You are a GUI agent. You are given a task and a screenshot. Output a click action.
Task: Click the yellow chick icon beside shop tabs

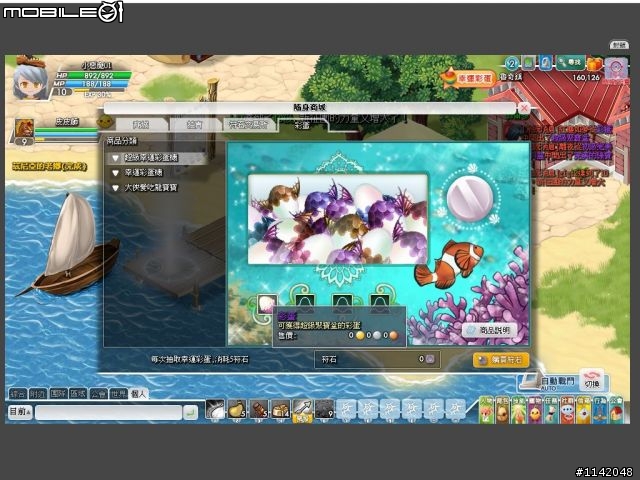tap(105, 122)
